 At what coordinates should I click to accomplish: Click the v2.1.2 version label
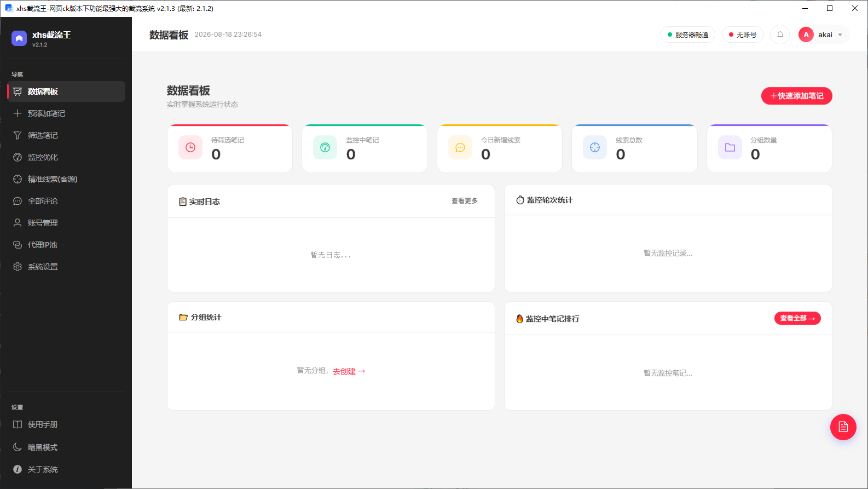(40, 45)
